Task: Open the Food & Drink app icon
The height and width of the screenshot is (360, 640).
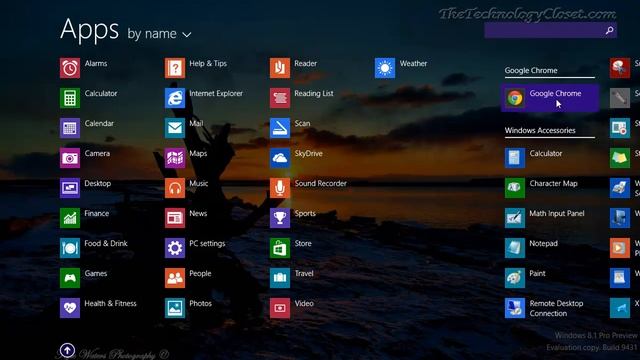Action: point(70,248)
